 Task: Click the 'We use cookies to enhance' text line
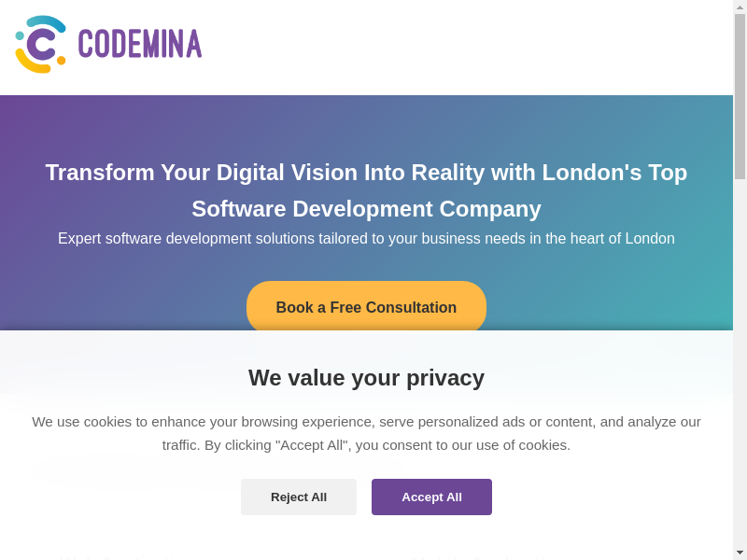[366, 422]
